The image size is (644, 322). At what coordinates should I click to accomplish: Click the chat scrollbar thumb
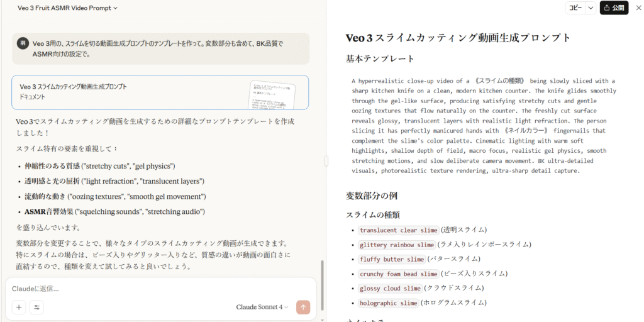tap(323, 285)
